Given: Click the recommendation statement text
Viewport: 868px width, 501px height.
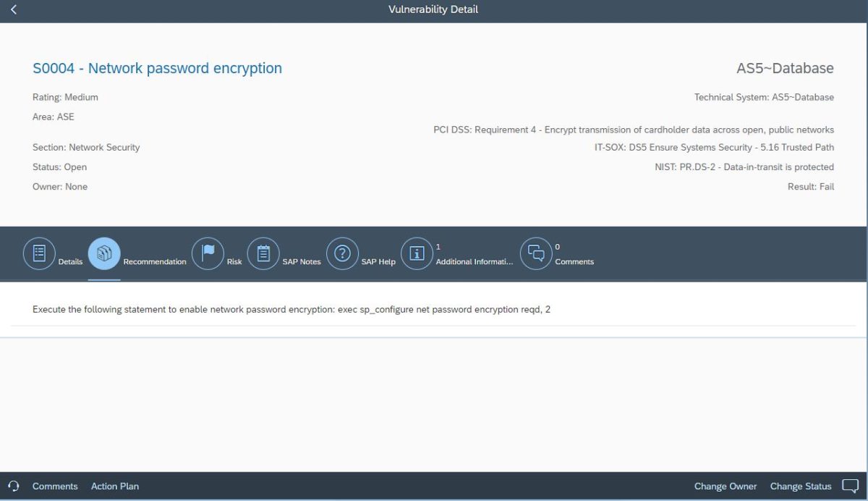Looking at the screenshot, I should point(291,308).
